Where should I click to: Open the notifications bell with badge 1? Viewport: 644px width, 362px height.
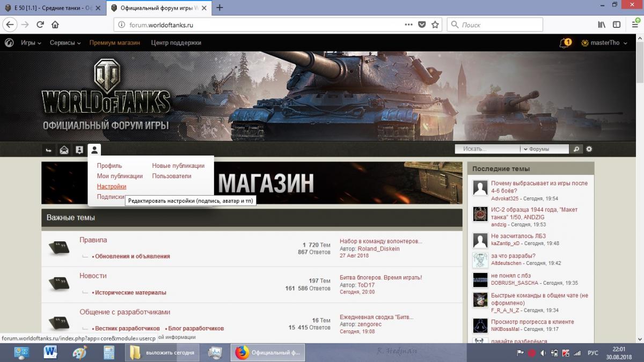pyautogui.click(x=565, y=43)
